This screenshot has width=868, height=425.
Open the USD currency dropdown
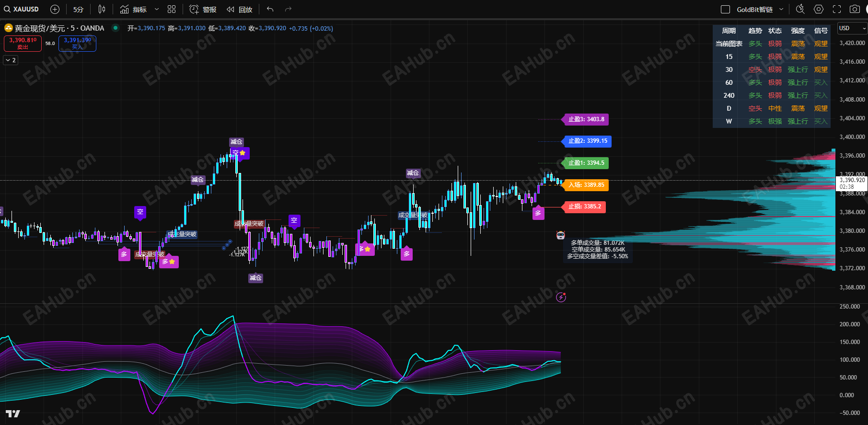[x=852, y=28]
